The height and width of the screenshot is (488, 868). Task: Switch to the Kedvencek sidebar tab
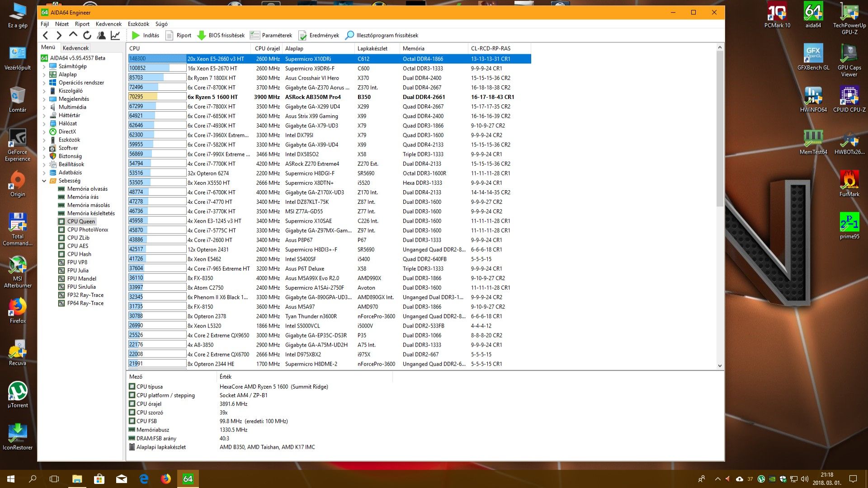(75, 48)
